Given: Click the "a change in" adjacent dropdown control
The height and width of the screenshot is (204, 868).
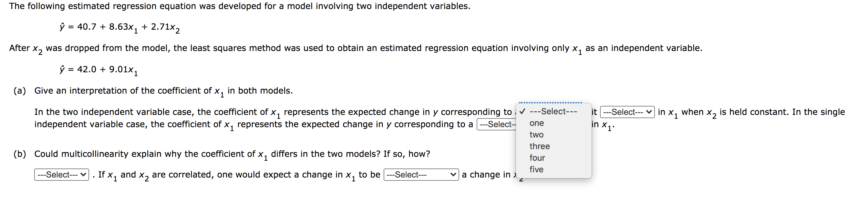Looking at the screenshot, I should coord(420,175).
